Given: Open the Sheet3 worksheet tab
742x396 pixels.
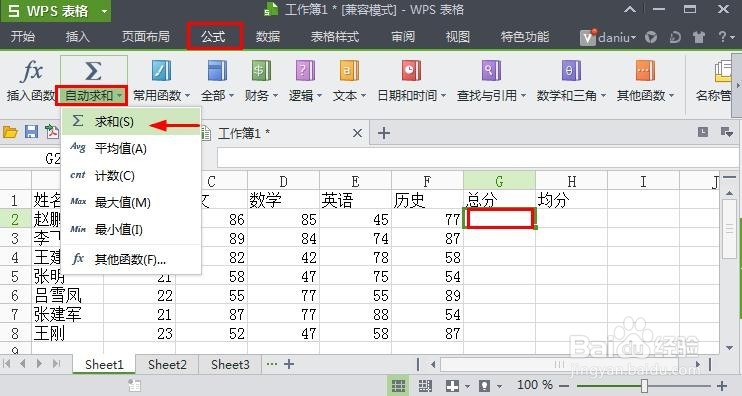Looking at the screenshot, I should tap(230, 364).
